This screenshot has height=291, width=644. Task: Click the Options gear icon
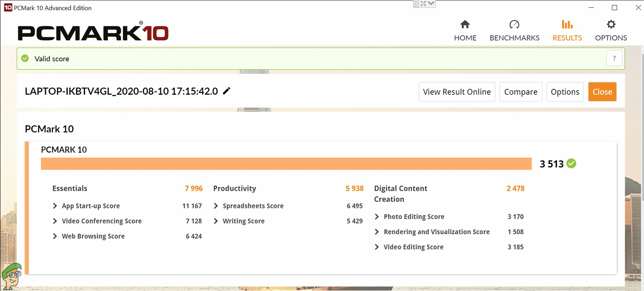(x=611, y=24)
